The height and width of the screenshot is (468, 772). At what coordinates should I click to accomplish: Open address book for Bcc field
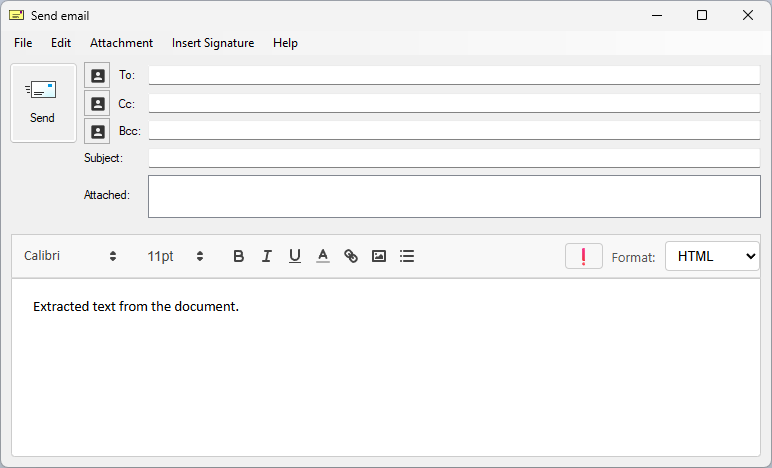pos(97,131)
